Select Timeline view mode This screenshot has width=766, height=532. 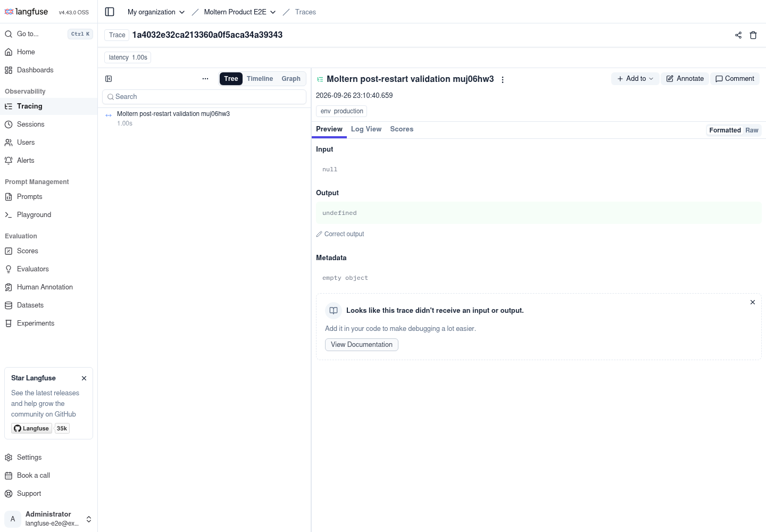tap(260, 79)
